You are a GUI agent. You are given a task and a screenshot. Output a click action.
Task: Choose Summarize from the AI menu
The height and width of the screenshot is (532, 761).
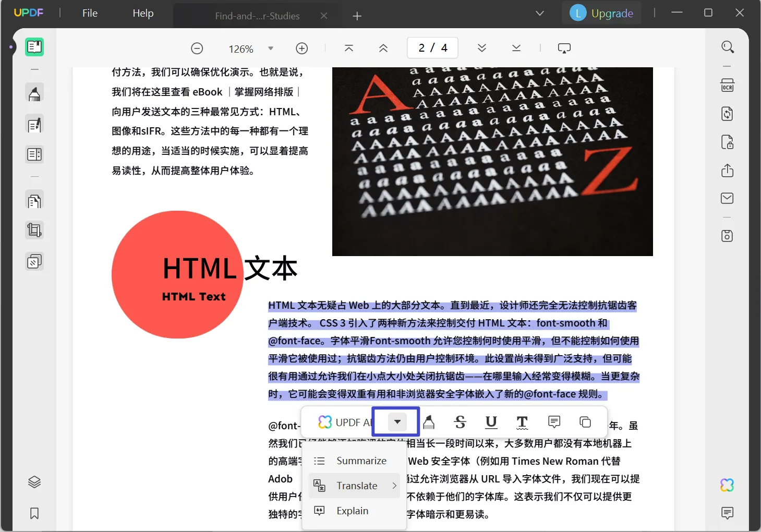[x=355, y=461]
